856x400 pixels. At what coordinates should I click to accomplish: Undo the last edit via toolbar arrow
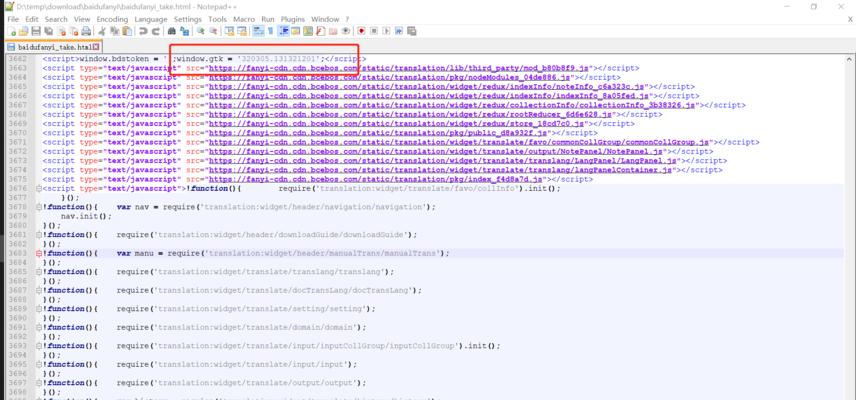143,31
